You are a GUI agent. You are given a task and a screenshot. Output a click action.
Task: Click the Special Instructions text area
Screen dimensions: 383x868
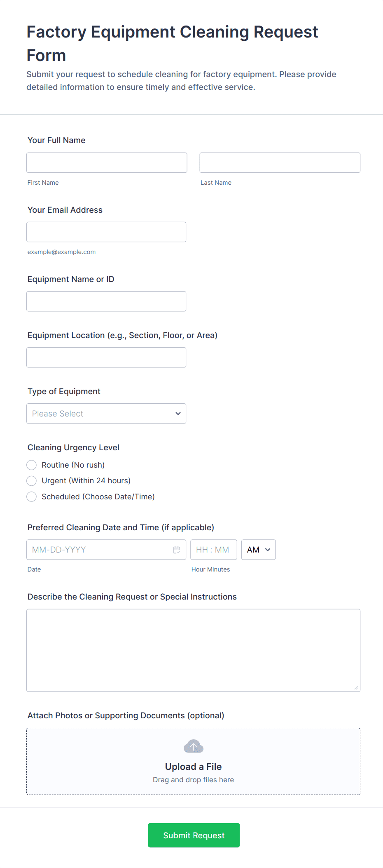click(193, 650)
